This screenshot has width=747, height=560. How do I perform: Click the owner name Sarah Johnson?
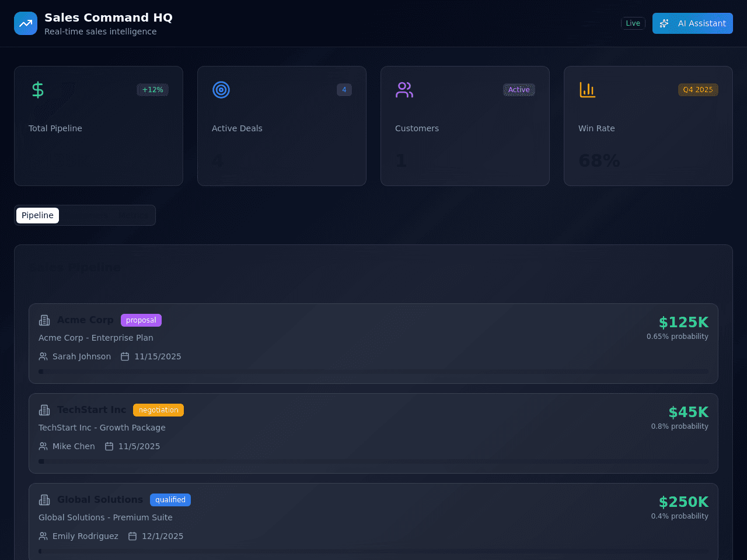pos(82,356)
